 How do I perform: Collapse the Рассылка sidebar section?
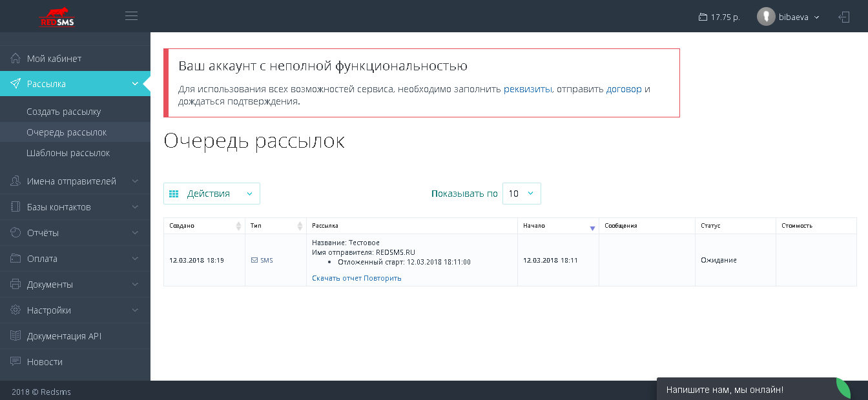[x=135, y=83]
